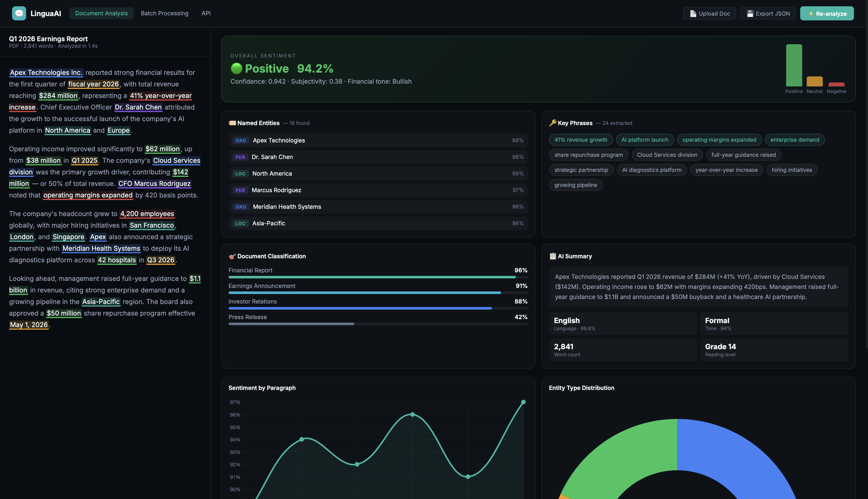Click the LOC badge beside North America
The image size is (868, 499).
pyautogui.click(x=240, y=174)
